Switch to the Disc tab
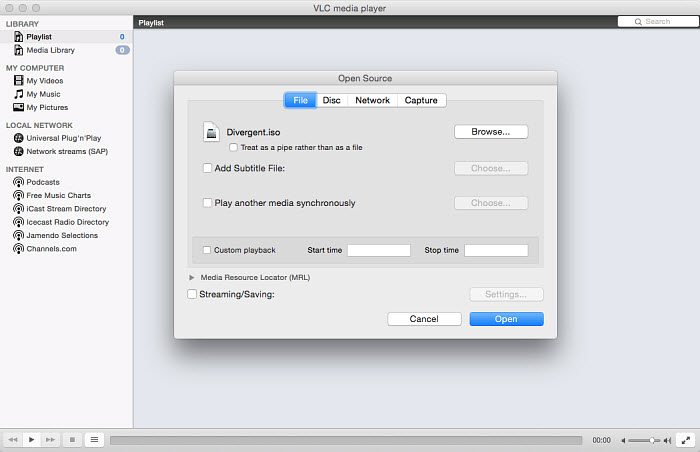Viewport: 700px width, 452px height. [332, 100]
